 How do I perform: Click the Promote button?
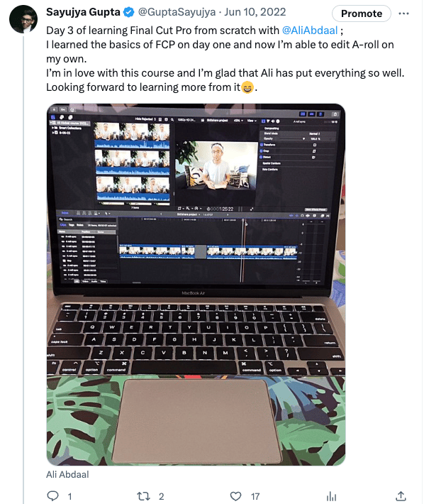point(362,13)
